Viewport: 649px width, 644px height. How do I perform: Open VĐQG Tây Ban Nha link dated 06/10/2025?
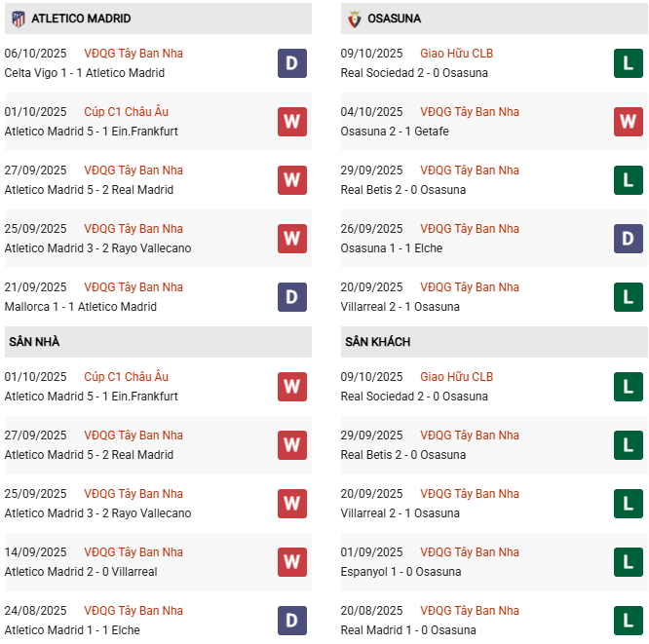134,54
